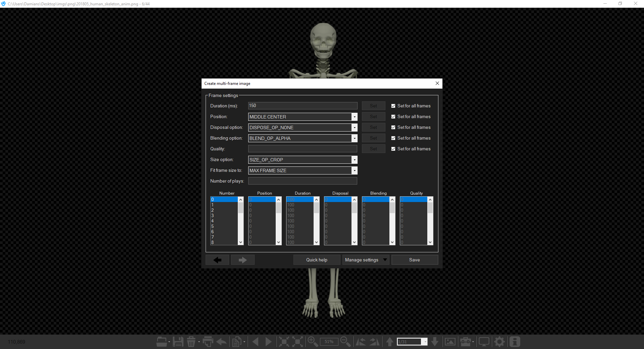Viewport: 644px width, 349px height.
Task: Click the printer icon in toolbar
Action: click(x=208, y=342)
